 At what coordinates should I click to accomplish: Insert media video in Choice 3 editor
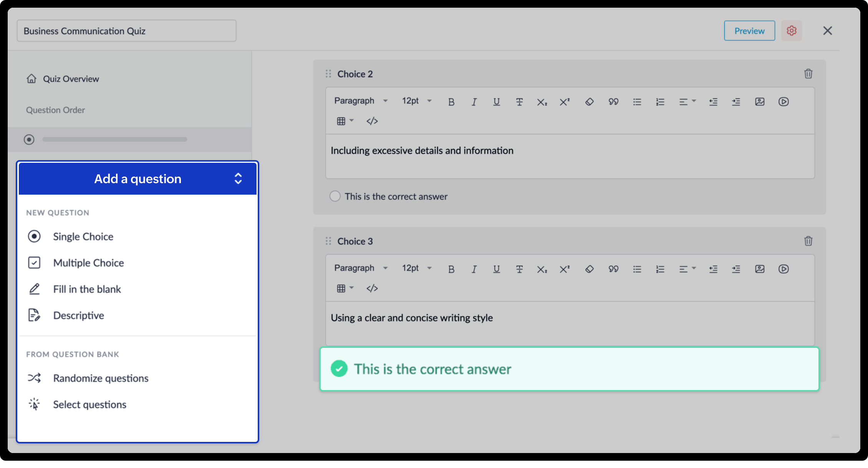click(x=784, y=269)
